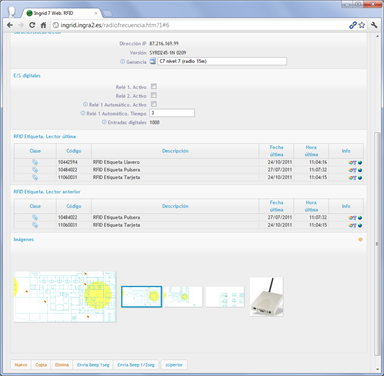Bookmark this page with the star icon

coord(362,25)
